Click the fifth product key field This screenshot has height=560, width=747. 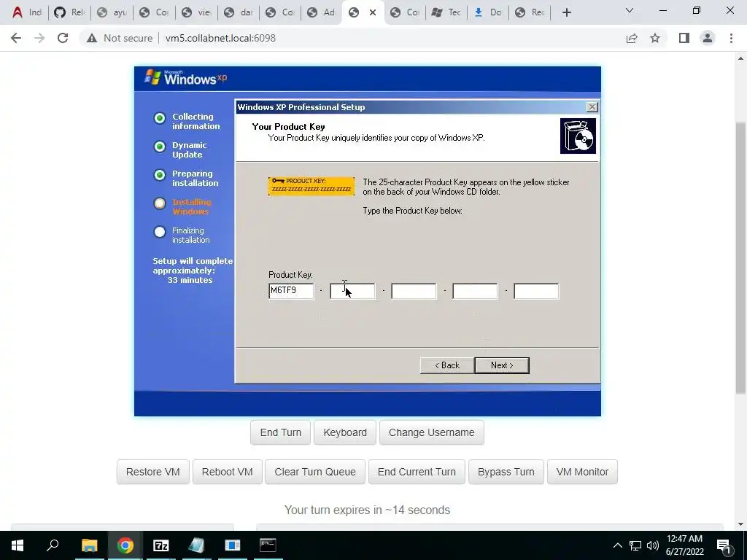536,291
